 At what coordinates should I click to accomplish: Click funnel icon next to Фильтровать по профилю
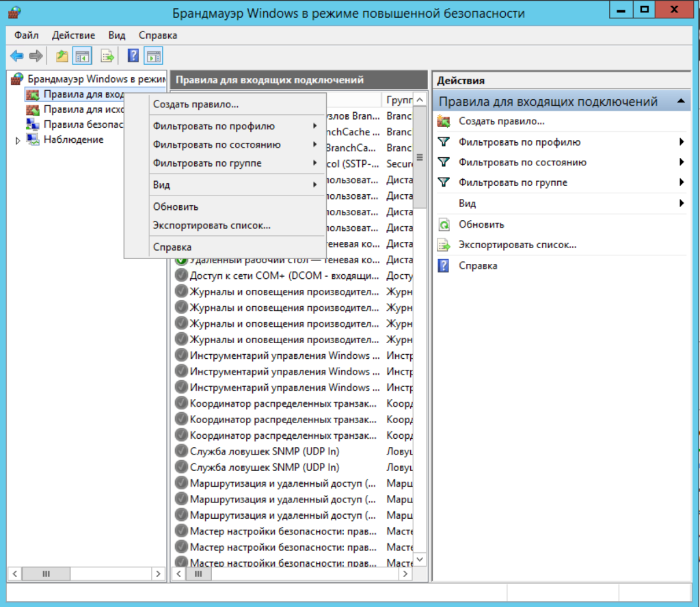[x=443, y=142]
